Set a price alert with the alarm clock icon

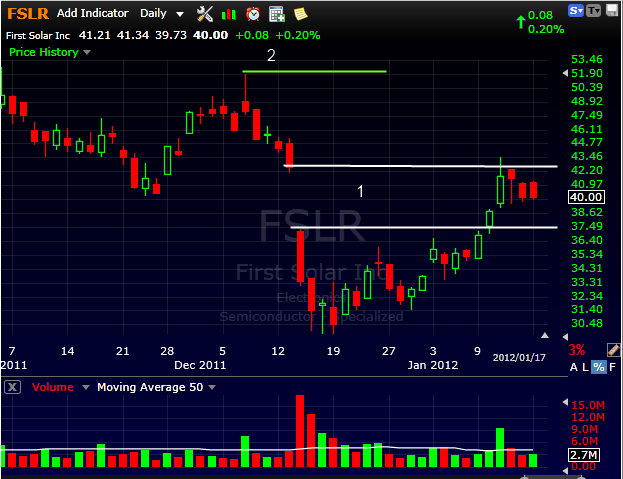tap(253, 14)
